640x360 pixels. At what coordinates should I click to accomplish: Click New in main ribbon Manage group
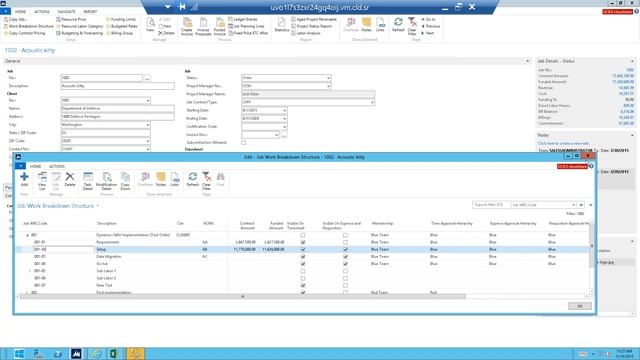[165, 26]
